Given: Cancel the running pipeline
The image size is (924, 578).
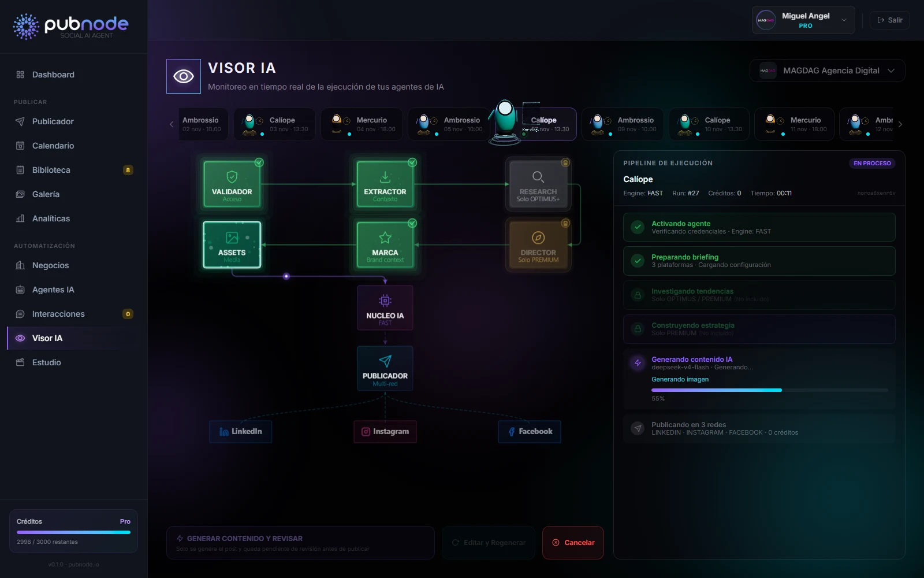Looking at the screenshot, I should (573, 543).
